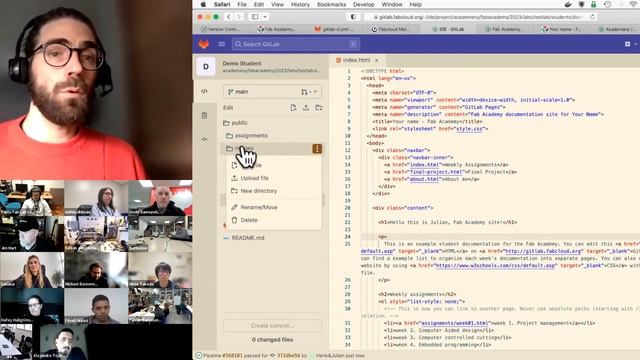Open the Commit activity icon
Screen dimensions: 640x360
point(204,140)
